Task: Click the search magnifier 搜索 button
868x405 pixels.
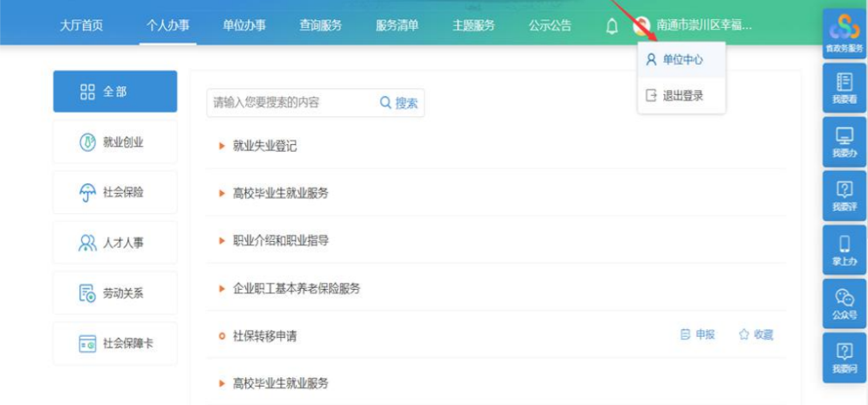Action: click(x=399, y=102)
